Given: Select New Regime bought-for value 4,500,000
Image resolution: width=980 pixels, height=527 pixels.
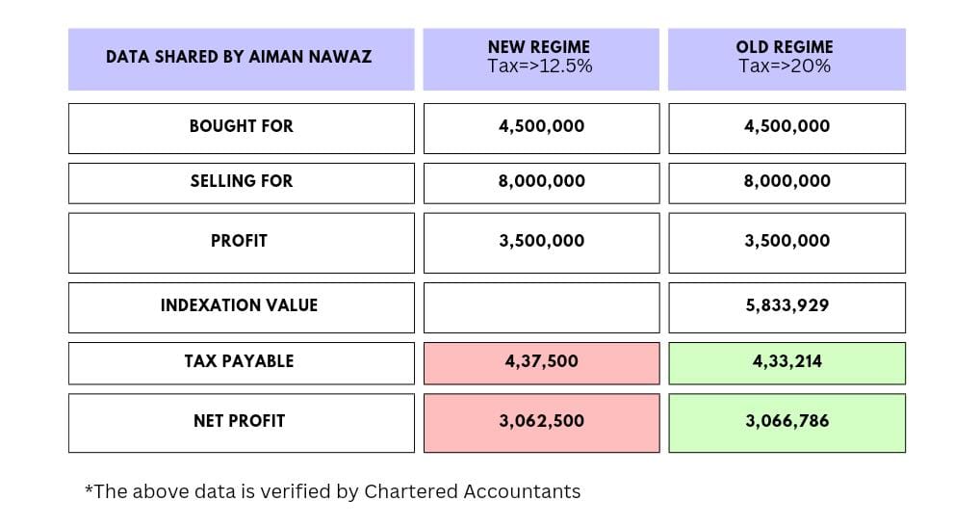Looking at the screenshot, I should [541, 126].
